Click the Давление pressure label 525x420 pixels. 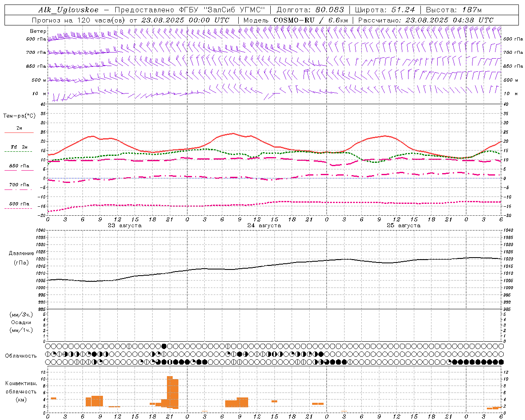[x=21, y=253]
